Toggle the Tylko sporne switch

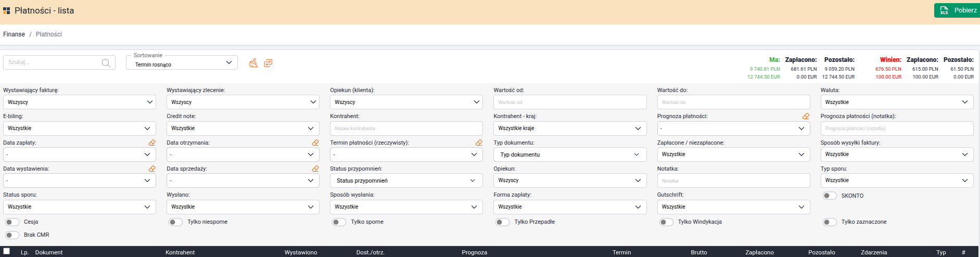tap(339, 222)
